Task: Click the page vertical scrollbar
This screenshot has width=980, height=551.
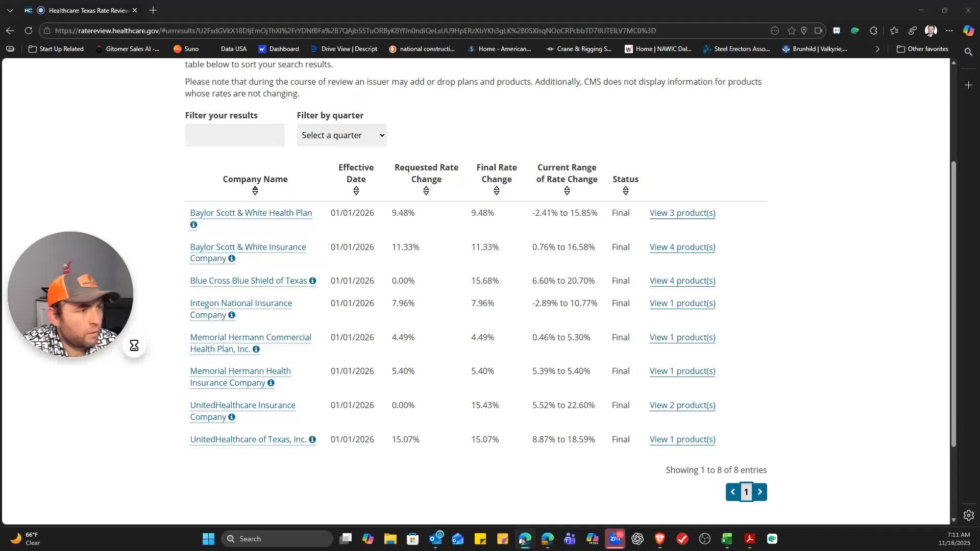Action: pyautogui.click(x=953, y=304)
